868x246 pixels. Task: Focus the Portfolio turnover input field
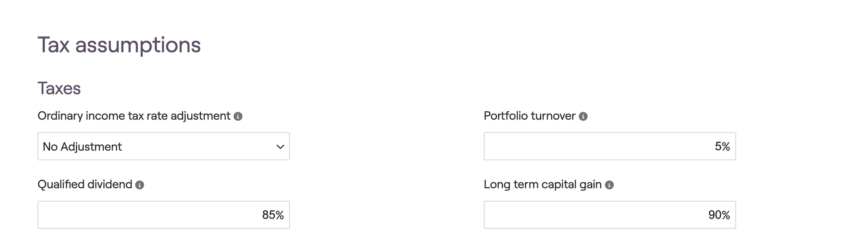(x=610, y=146)
